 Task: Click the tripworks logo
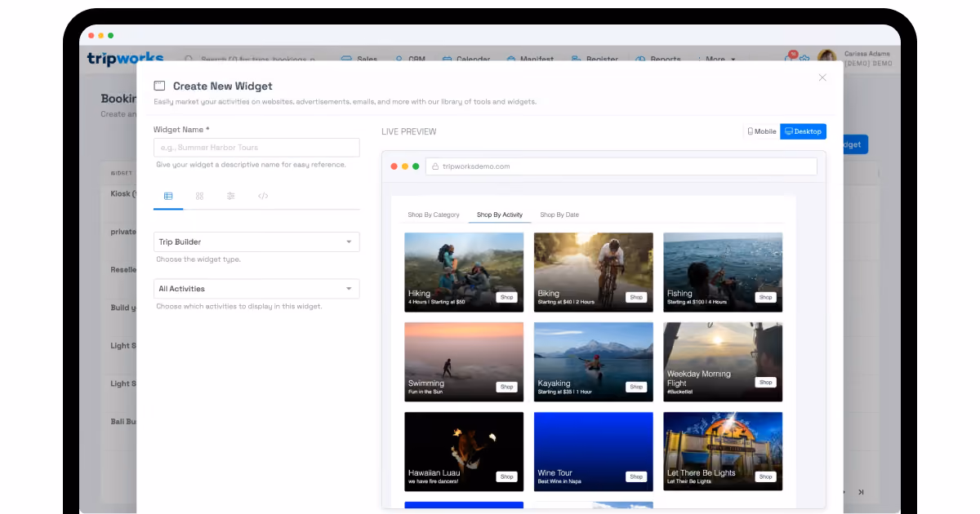pos(125,58)
